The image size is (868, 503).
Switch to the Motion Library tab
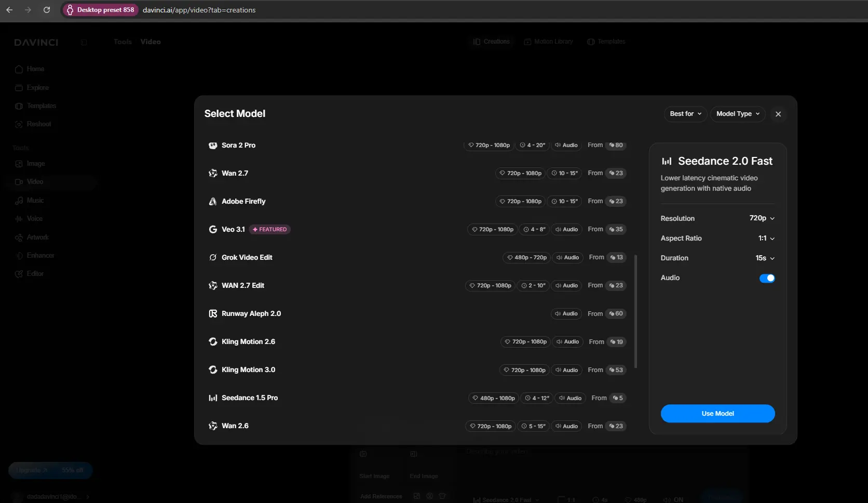tap(548, 42)
